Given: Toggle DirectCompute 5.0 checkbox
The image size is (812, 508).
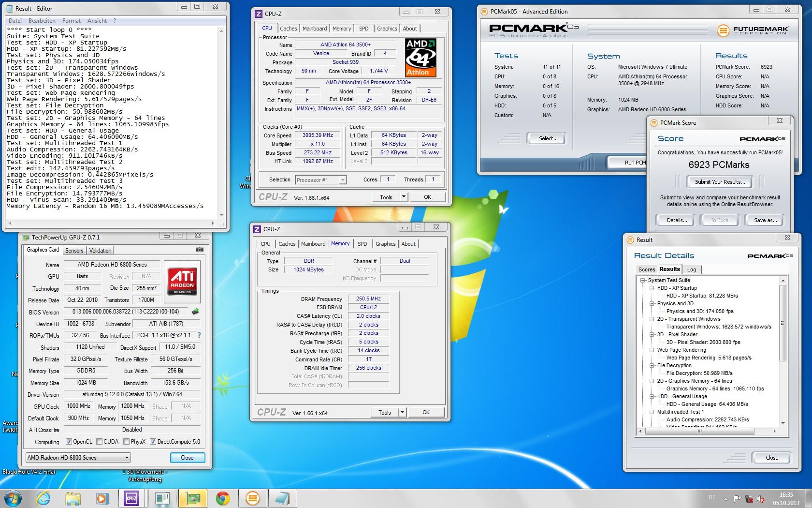Looking at the screenshot, I should tap(153, 441).
